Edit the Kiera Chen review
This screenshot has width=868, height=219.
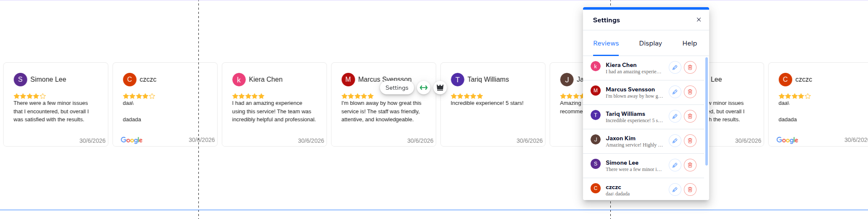click(x=675, y=67)
